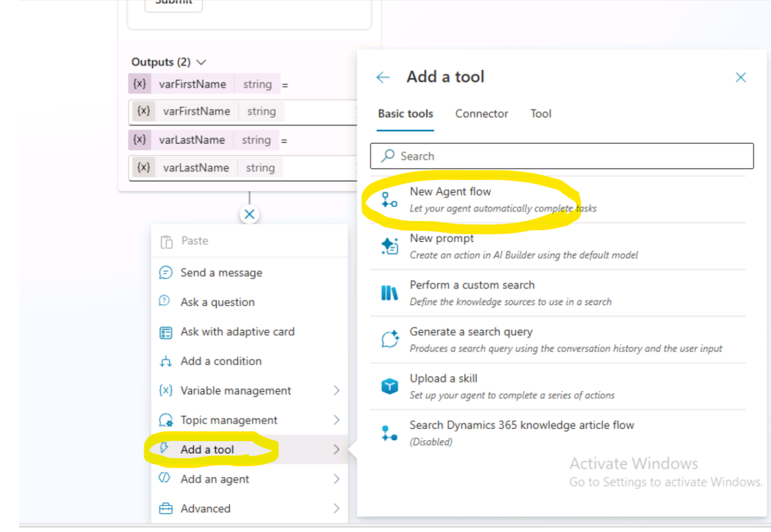Choose Add an agent menu entry
This screenshot has height=532, width=771.
tap(214, 479)
